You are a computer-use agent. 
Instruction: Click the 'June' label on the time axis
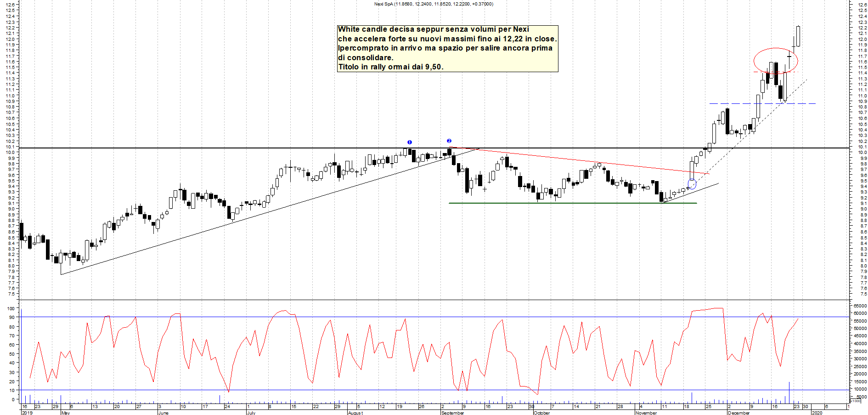(163, 413)
